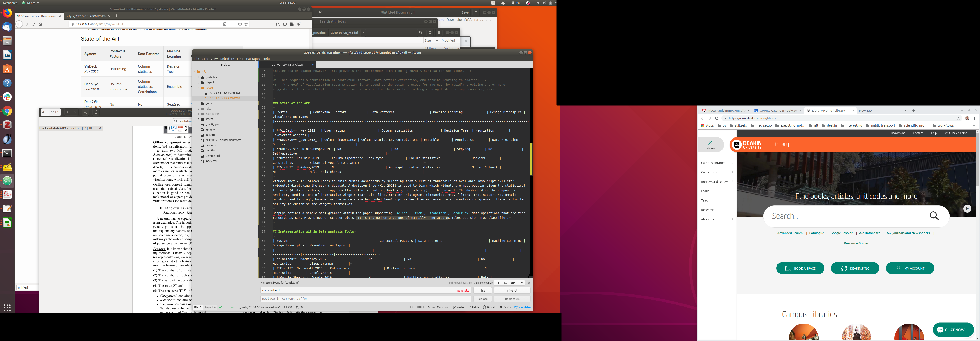Open the Packages menu in Atom

click(x=253, y=59)
